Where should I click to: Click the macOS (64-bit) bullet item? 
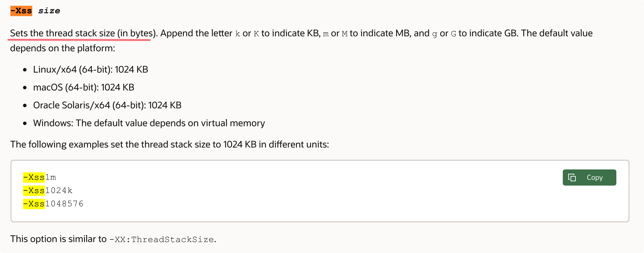pyautogui.click(x=84, y=87)
